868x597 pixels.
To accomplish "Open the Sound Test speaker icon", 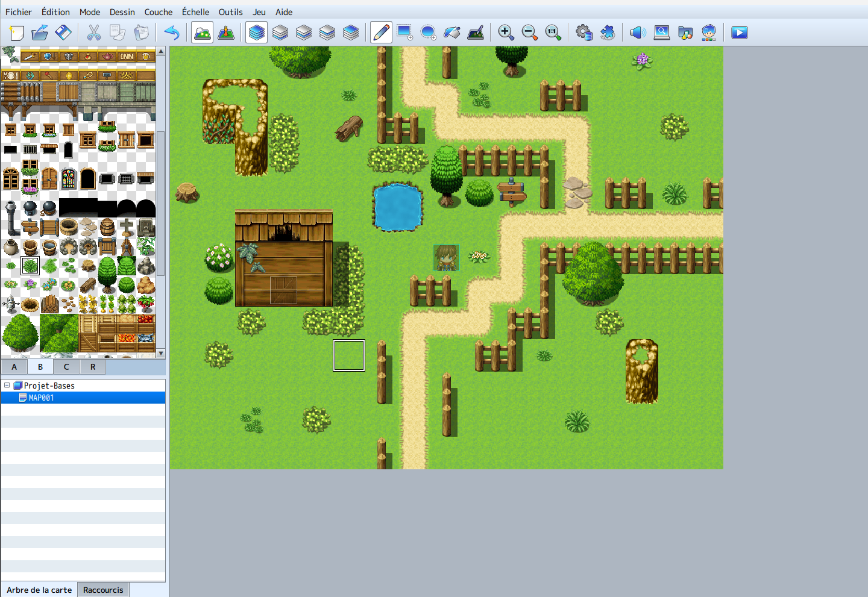I will (637, 33).
